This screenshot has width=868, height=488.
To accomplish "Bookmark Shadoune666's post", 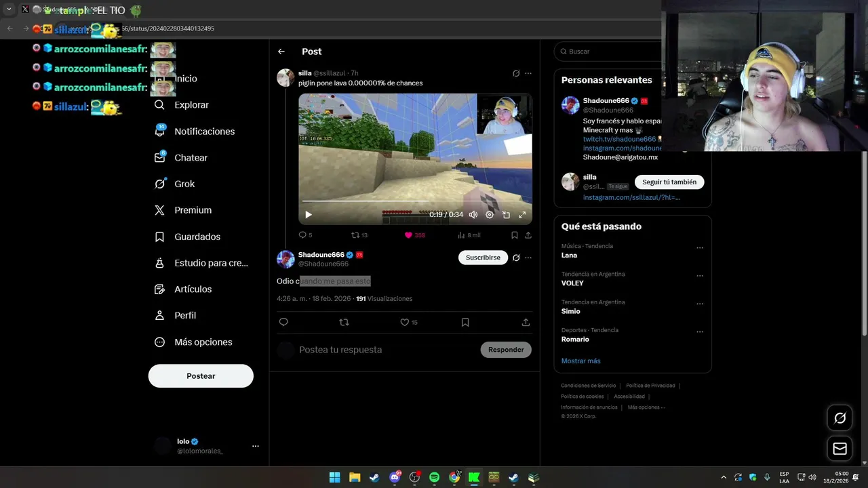I will [x=465, y=323].
